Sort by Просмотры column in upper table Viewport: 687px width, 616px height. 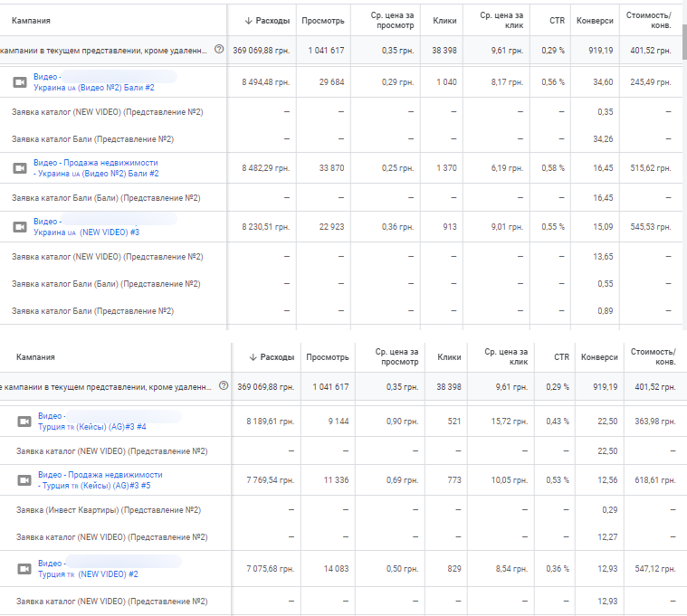(323, 21)
